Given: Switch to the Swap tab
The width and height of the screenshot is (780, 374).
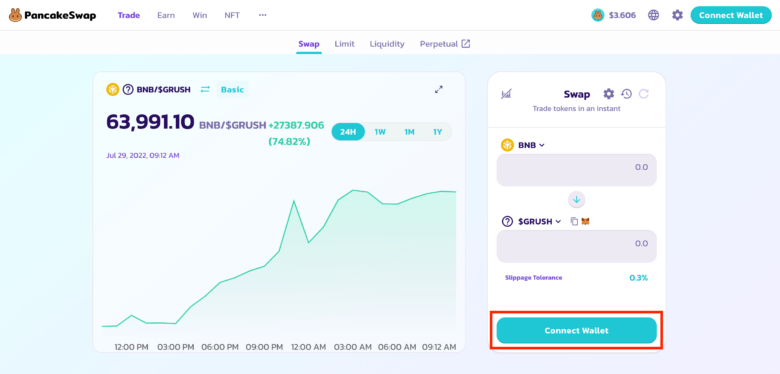Looking at the screenshot, I should point(309,44).
